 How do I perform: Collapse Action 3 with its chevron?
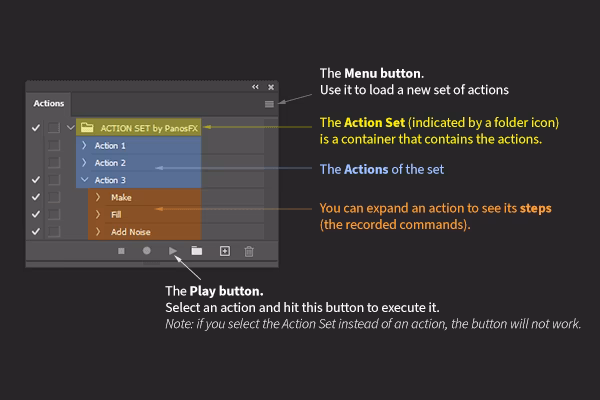point(85,179)
